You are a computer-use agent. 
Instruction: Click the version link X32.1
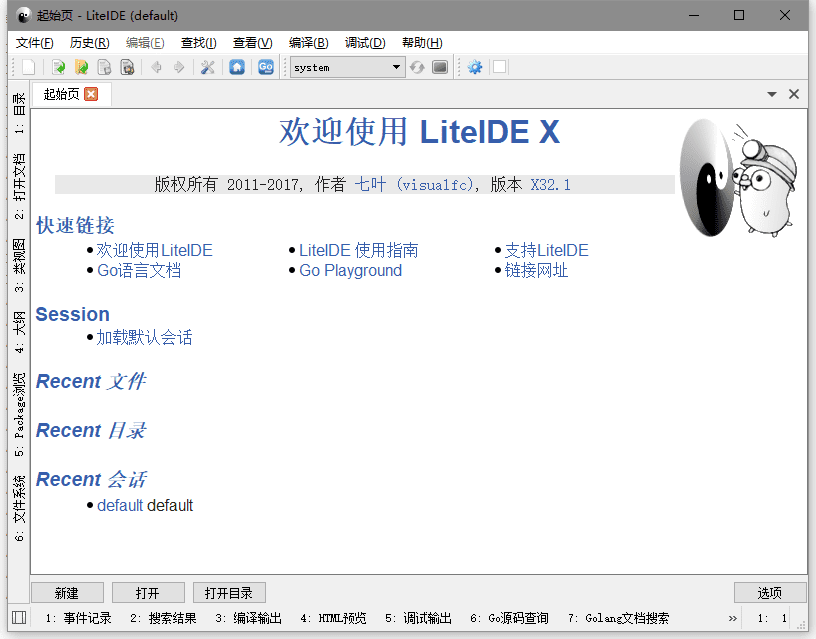pos(551,184)
